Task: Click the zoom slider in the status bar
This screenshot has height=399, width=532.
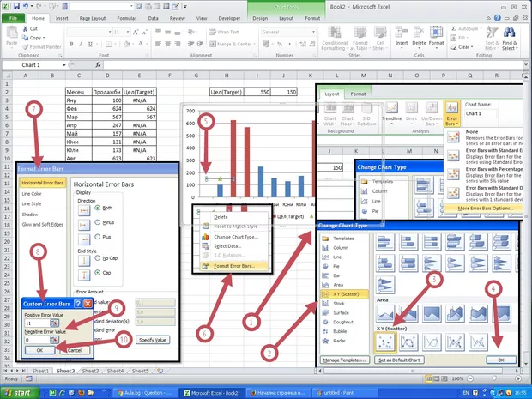Action: 494,378
